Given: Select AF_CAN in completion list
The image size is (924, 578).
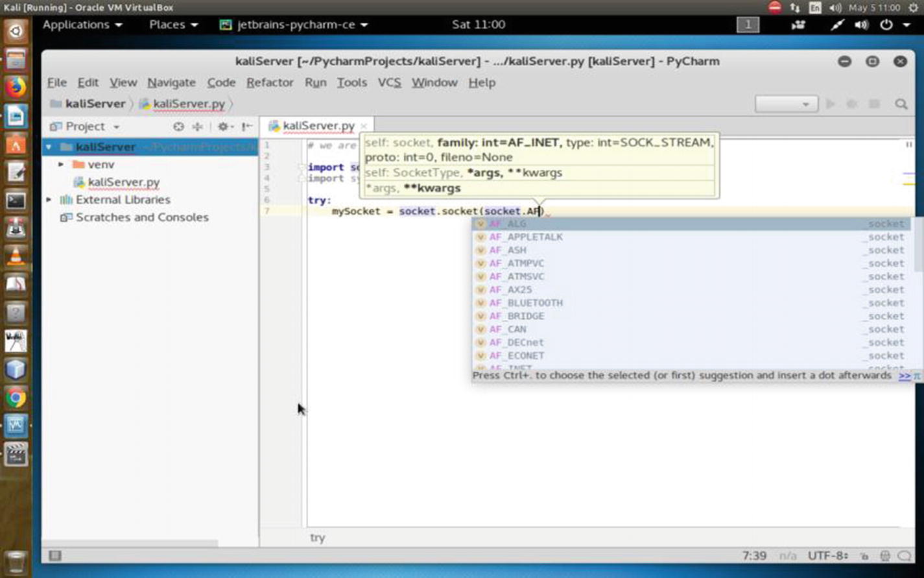Looking at the screenshot, I should [691, 330].
